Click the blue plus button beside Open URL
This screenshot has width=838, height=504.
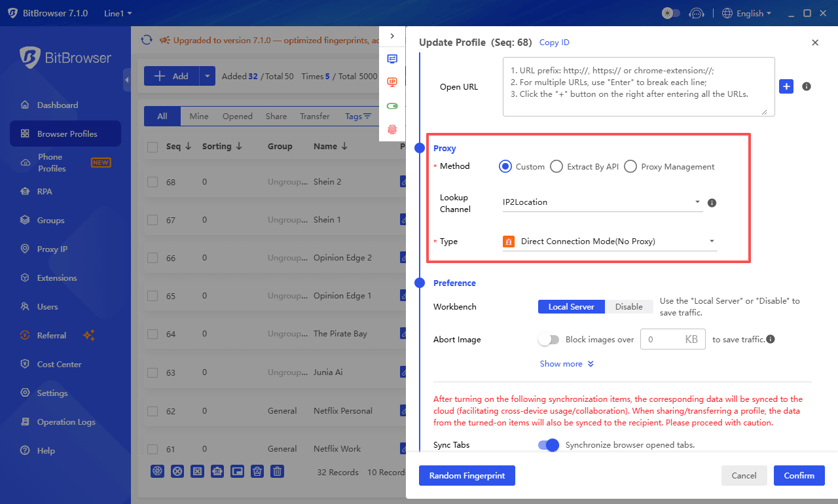pos(786,86)
